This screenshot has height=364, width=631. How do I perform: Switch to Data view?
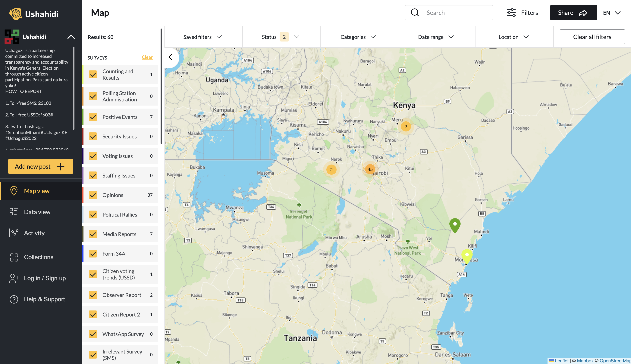click(37, 212)
